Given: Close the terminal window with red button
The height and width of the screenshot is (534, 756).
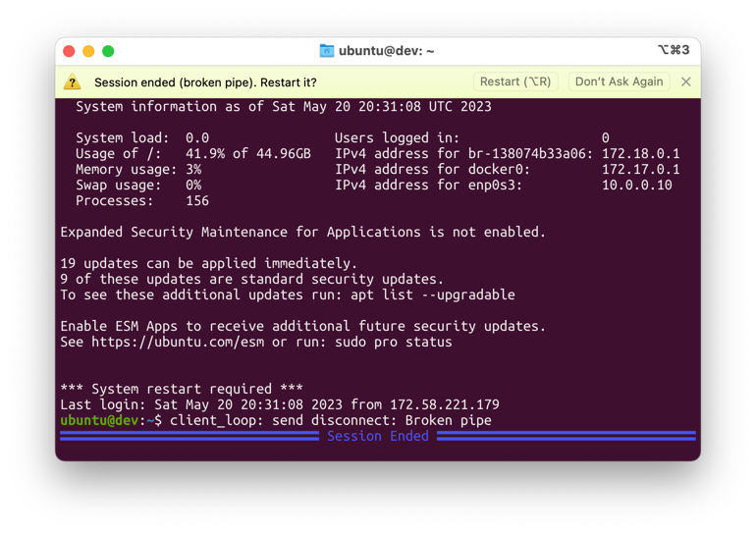Looking at the screenshot, I should pyautogui.click(x=69, y=51).
